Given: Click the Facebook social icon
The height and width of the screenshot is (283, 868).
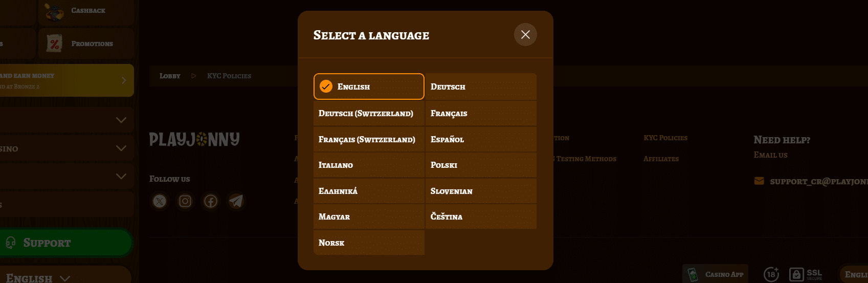Looking at the screenshot, I should coord(211,201).
